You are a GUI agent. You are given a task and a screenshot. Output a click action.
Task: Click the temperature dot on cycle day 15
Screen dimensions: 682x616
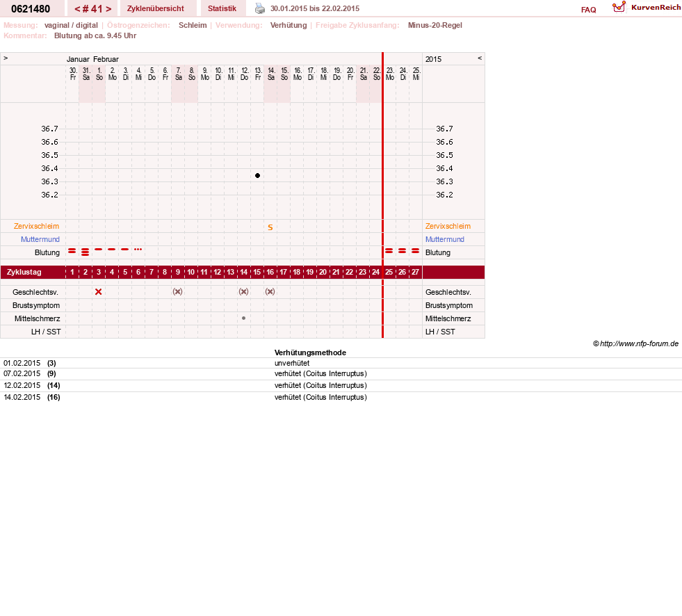pos(257,176)
